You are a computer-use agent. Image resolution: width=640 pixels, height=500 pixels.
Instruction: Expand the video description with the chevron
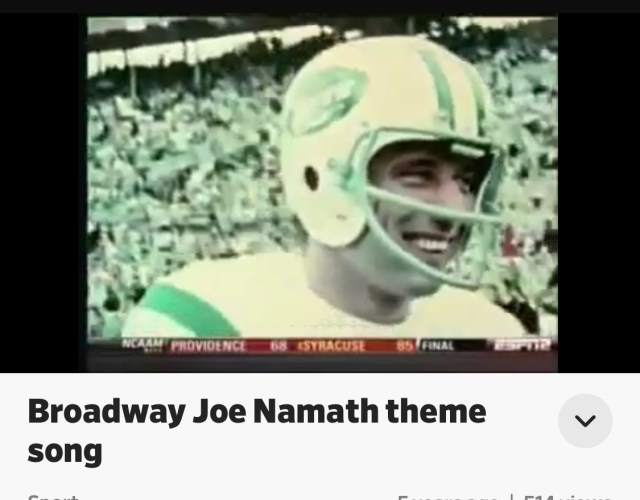(585, 420)
